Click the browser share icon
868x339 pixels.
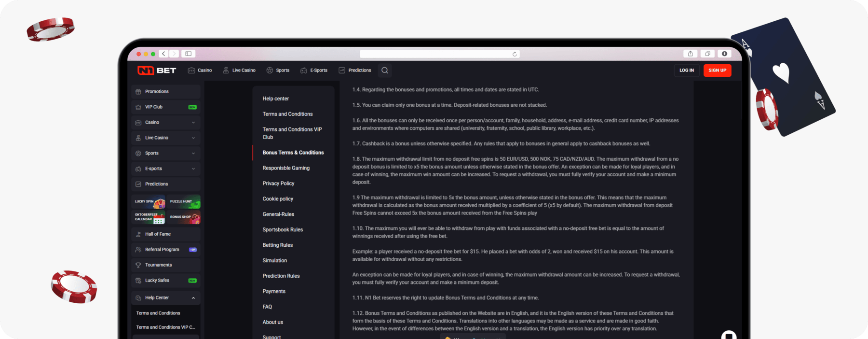[x=690, y=54]
